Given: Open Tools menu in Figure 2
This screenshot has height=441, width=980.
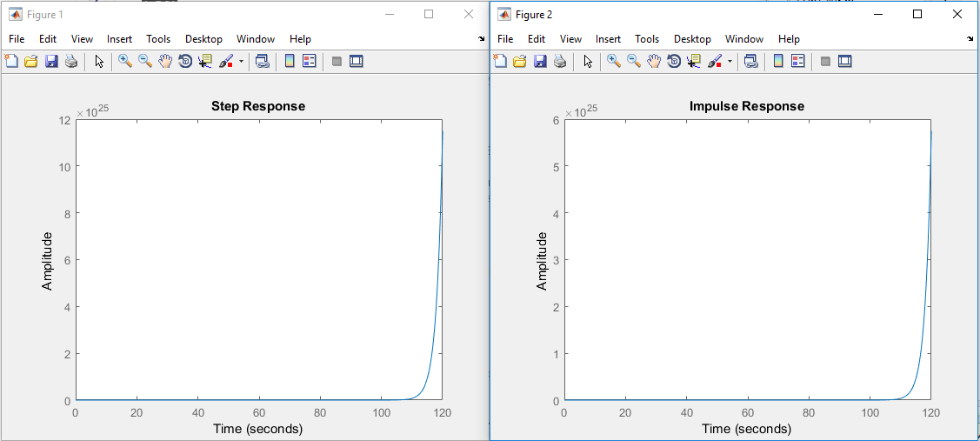Looking at the screenshot, I should (x=647, y=39).
